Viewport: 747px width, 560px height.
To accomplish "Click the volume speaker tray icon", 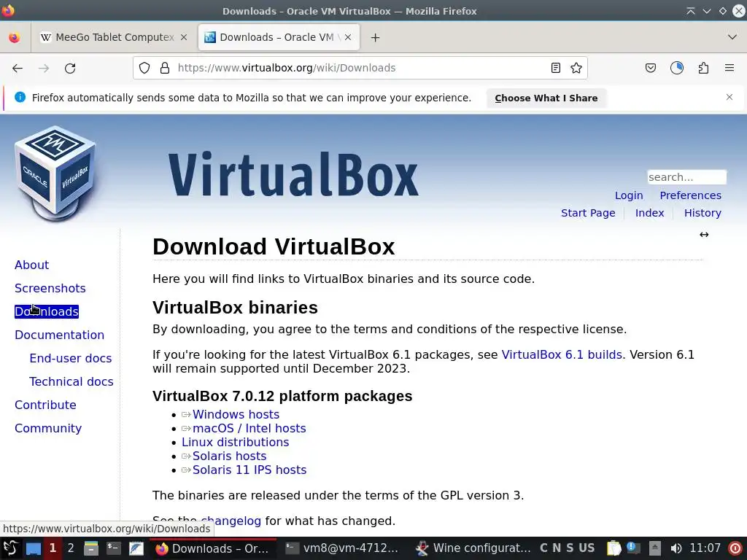I will 676,548.
